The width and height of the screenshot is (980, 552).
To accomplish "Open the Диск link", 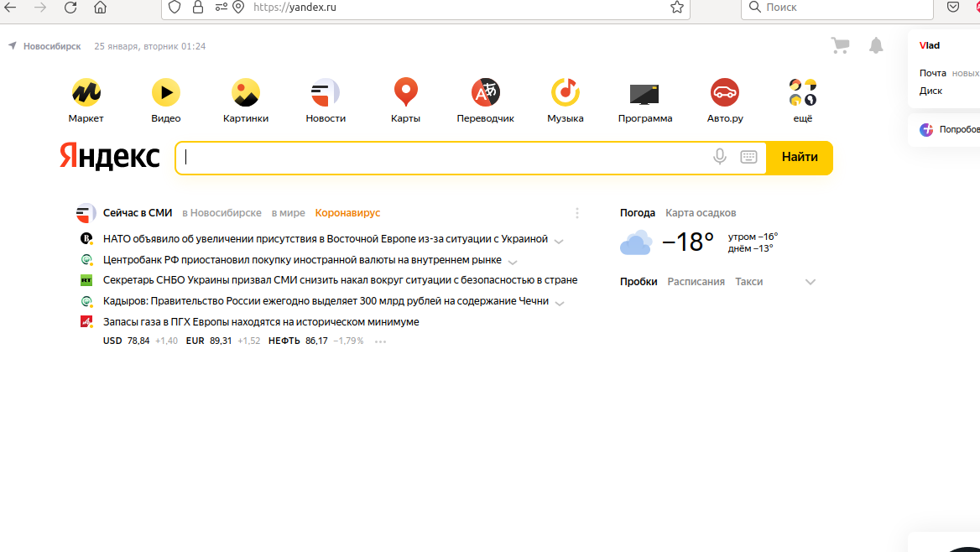I will (930, 91).
